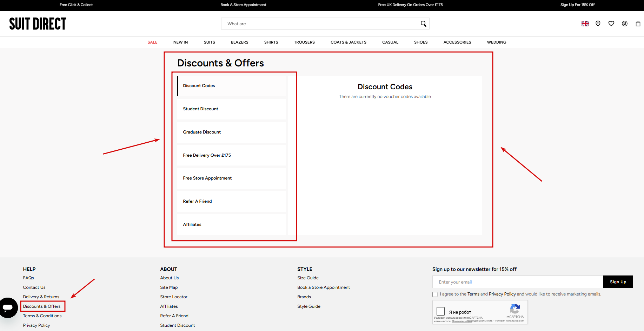644x331 pixels.
Task: Open Refer A Friend footer link
Action: 174,316
